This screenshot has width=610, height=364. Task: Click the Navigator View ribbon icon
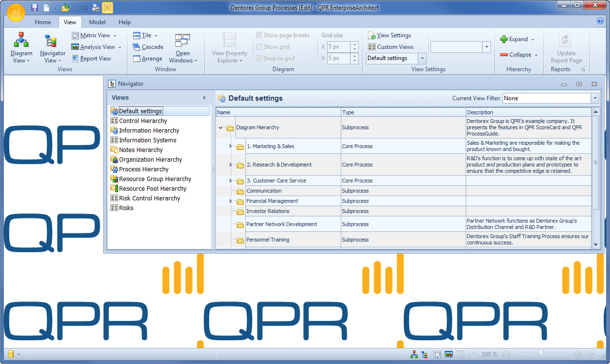(52, 48)
